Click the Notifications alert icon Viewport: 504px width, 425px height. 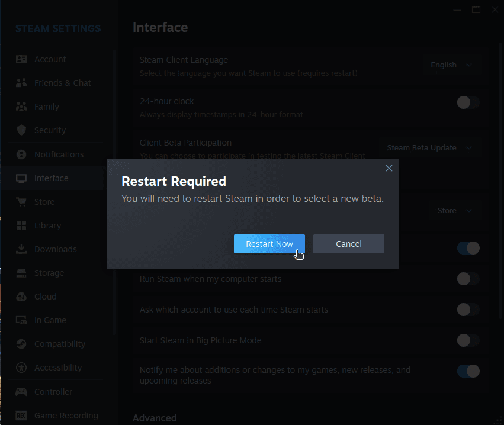click(x=21, y=154)
